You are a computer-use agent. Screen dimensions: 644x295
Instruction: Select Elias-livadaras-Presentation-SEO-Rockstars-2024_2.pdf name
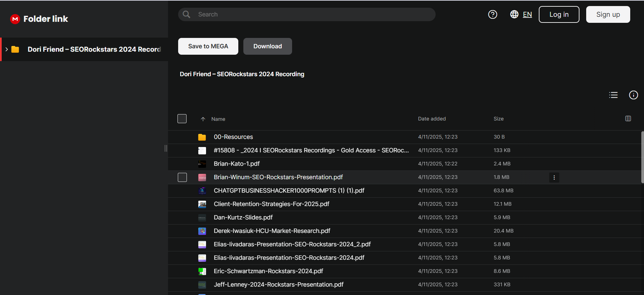pyautogui.click(x=292, y=244)
